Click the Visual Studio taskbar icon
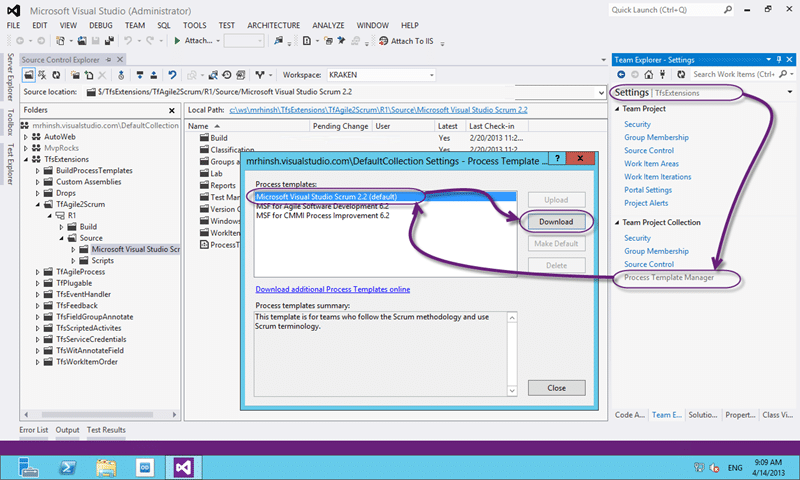This screenshot has height=480, width=800. click(183, 467)
